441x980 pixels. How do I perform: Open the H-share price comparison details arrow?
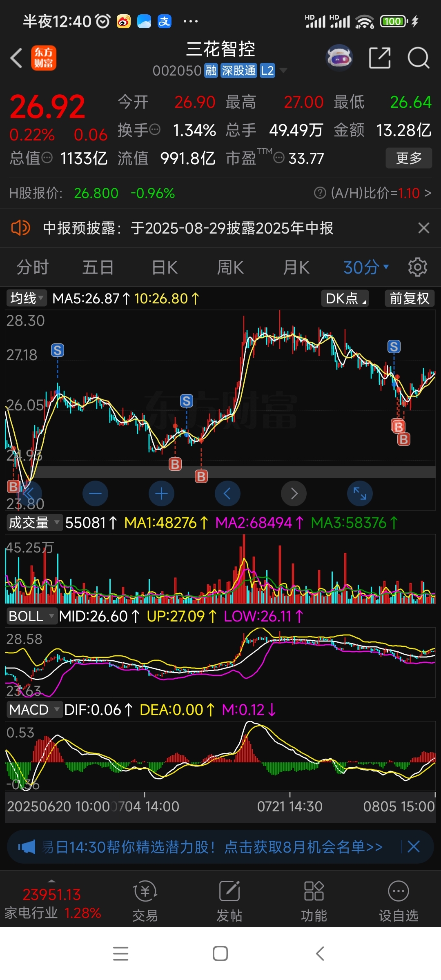coord(428,193)
